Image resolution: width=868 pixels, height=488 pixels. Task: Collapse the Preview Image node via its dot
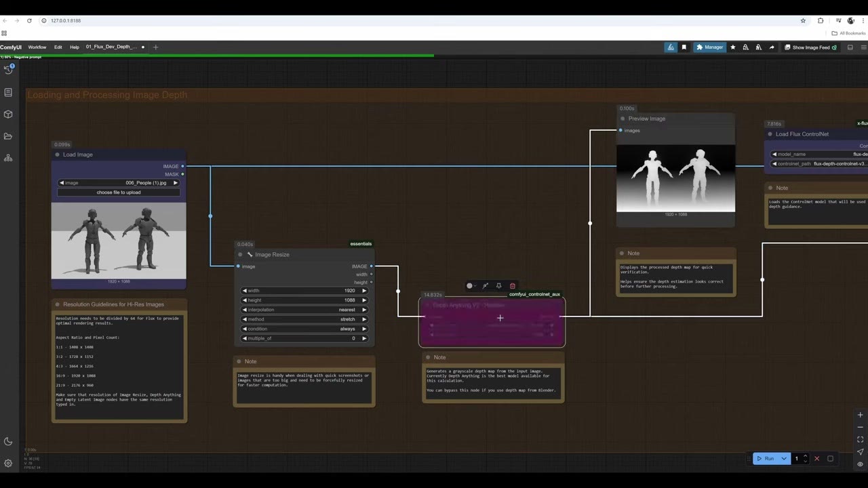pyautogui.click(x=623, y=119)
